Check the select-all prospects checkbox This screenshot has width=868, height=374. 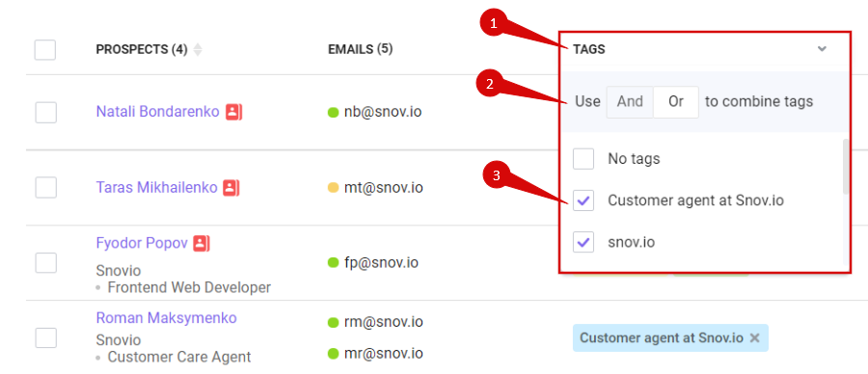44,50
